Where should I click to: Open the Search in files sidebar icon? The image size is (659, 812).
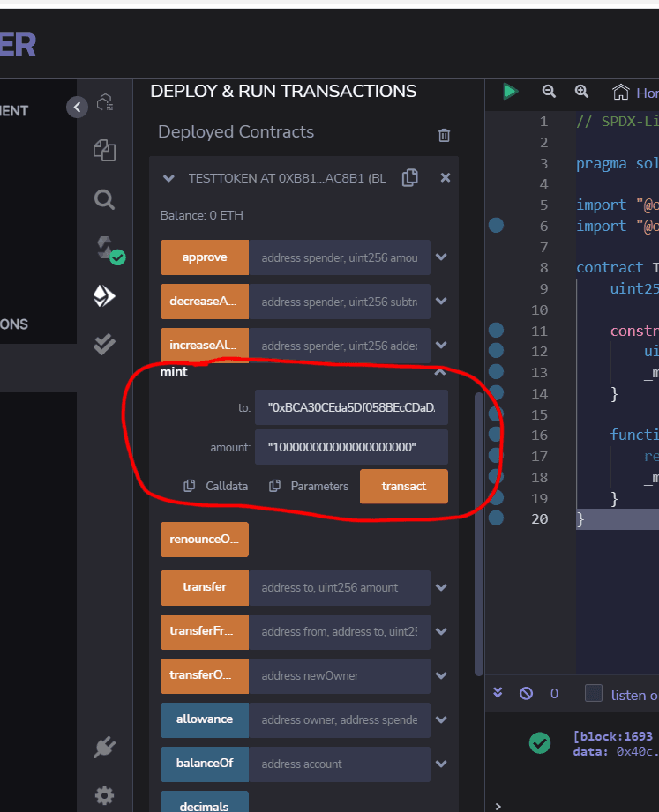click(104, 199)
